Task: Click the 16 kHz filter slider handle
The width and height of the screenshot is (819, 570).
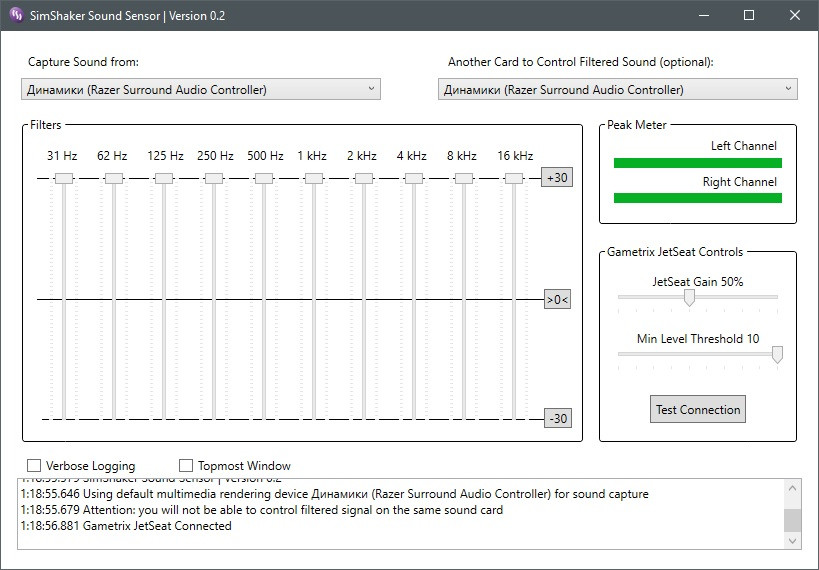Action: 514,178
